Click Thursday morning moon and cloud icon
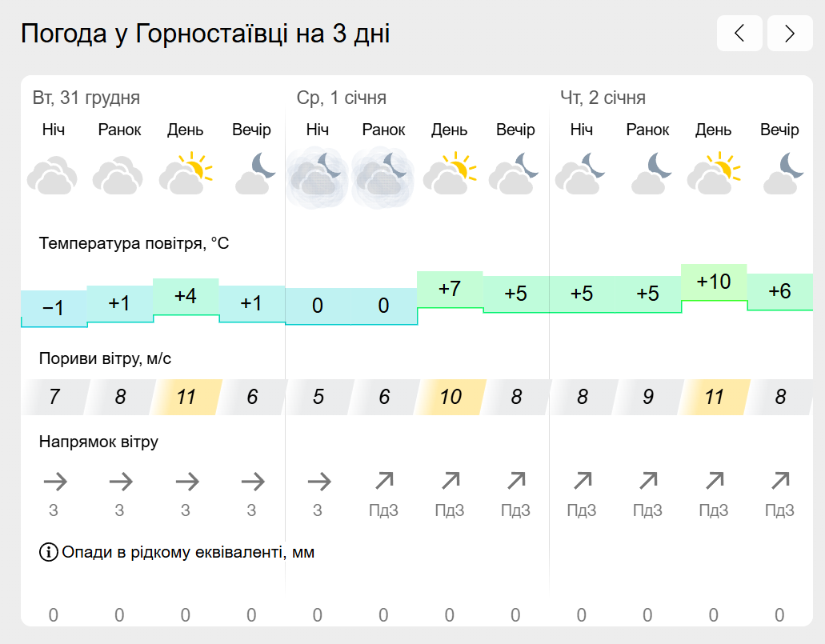Screen dimensions: 825x644 [x=651, y=173]
